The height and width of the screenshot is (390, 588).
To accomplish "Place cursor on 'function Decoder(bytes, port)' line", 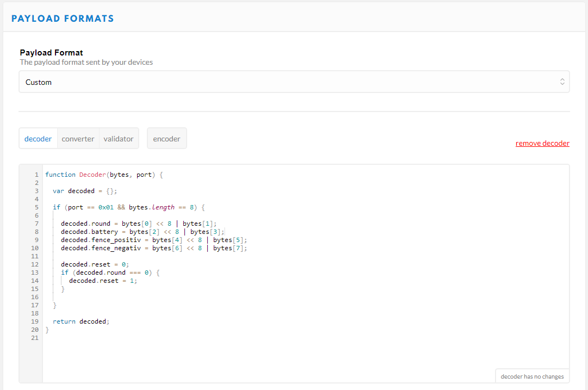I will (x=103, y=175).
